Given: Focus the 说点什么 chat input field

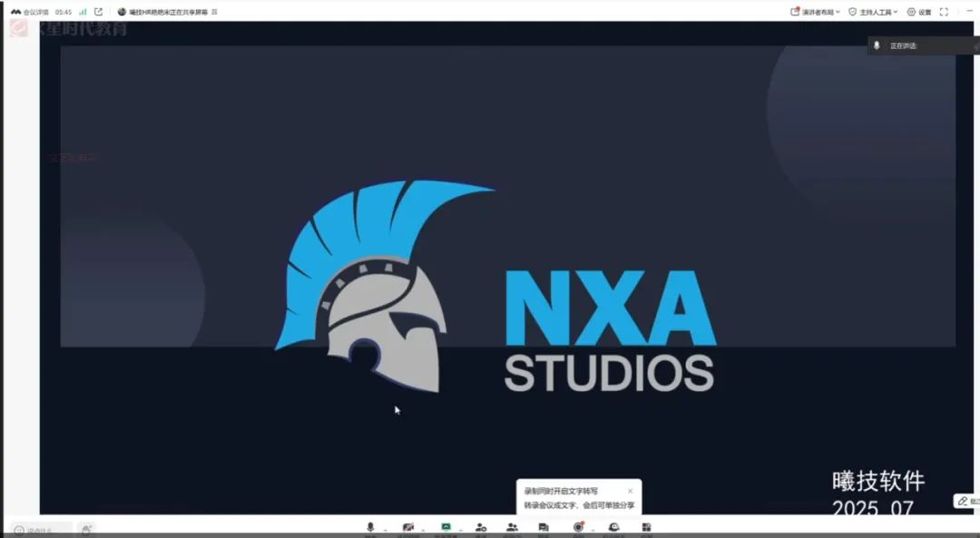Looking at the screenshot, I should point(41,531).
